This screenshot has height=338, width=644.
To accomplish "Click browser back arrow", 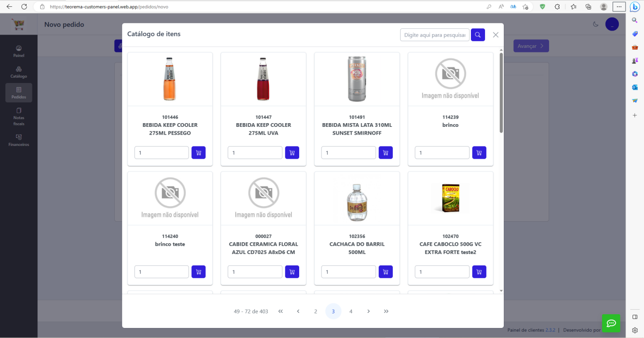I will point(9,7).
